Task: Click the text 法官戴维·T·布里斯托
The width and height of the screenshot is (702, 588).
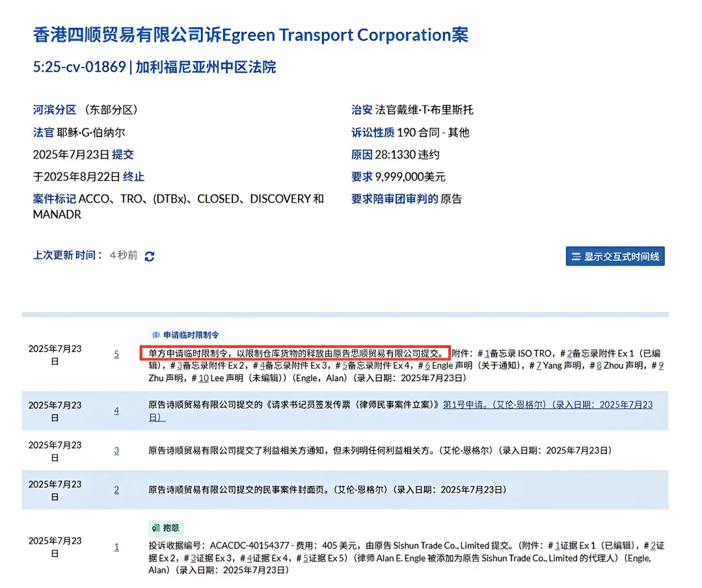Action: [x=424, y=110]
